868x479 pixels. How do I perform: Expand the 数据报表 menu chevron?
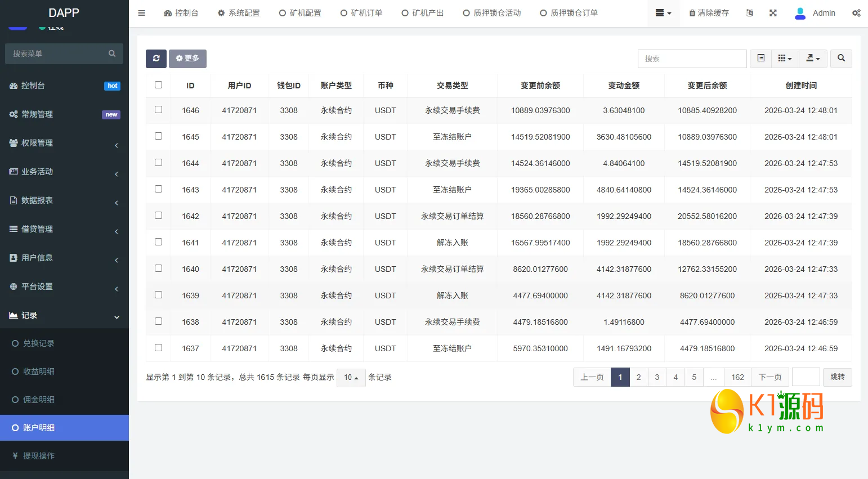pyautogui.click(x=117, y=203)
